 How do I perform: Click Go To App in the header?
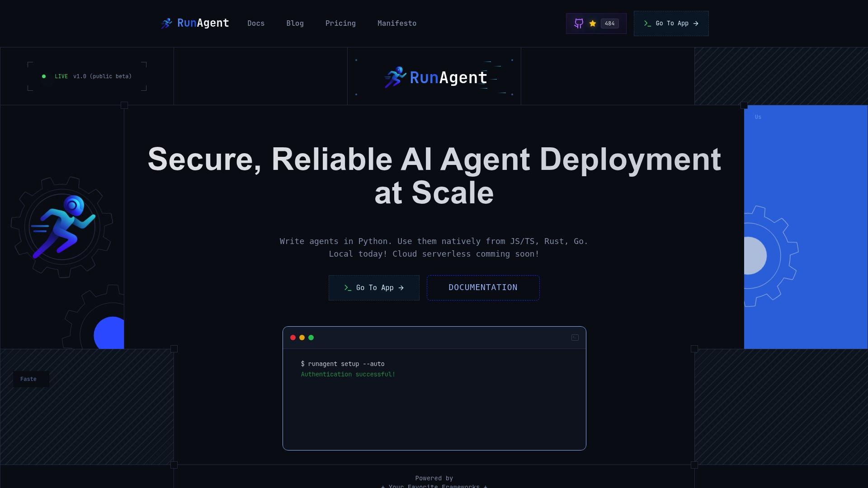(671, 23)
